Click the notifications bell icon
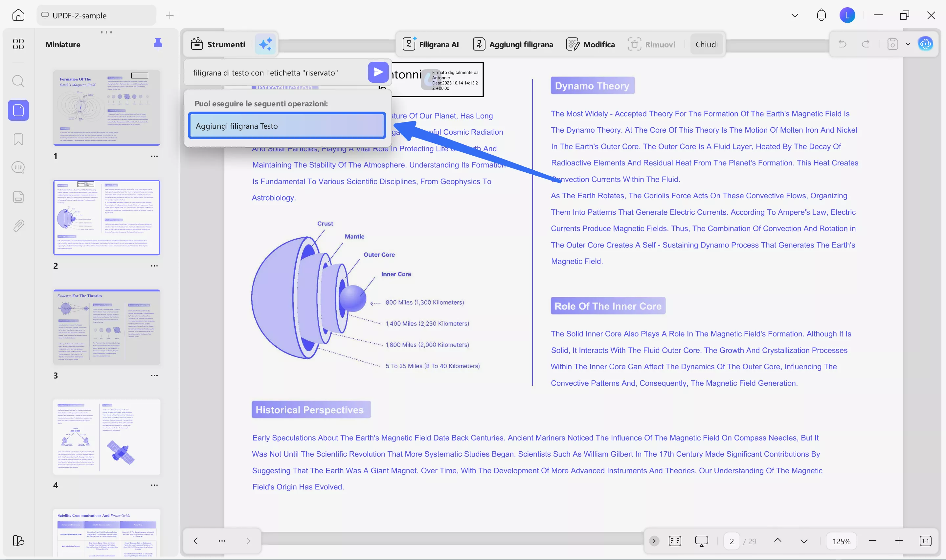The image size is (946, 560). 821,15
